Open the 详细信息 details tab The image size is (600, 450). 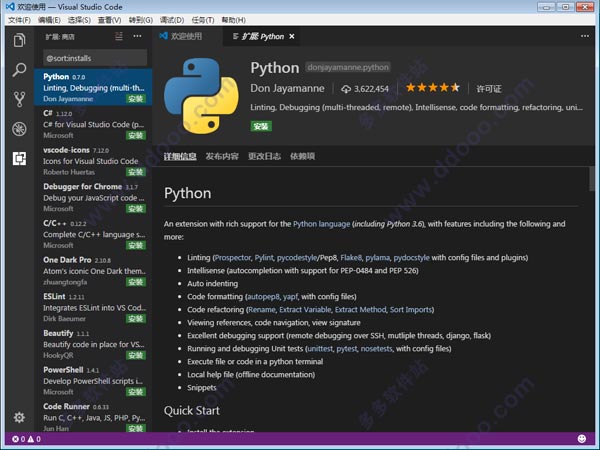tap(180, 156)
